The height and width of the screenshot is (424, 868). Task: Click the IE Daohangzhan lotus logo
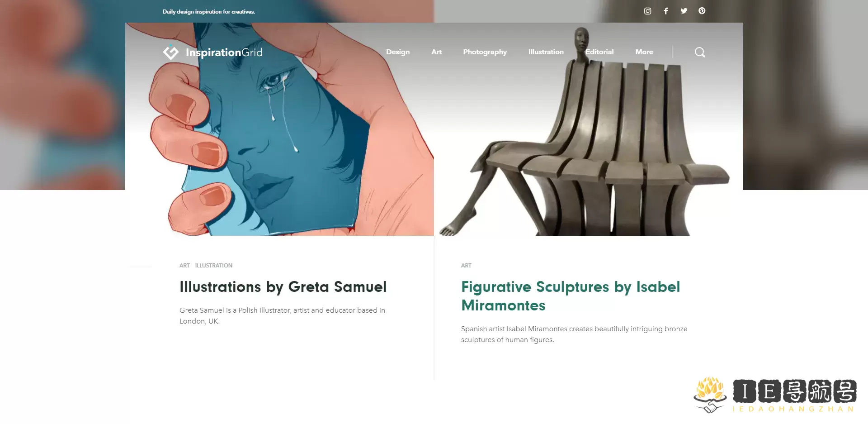710,395
